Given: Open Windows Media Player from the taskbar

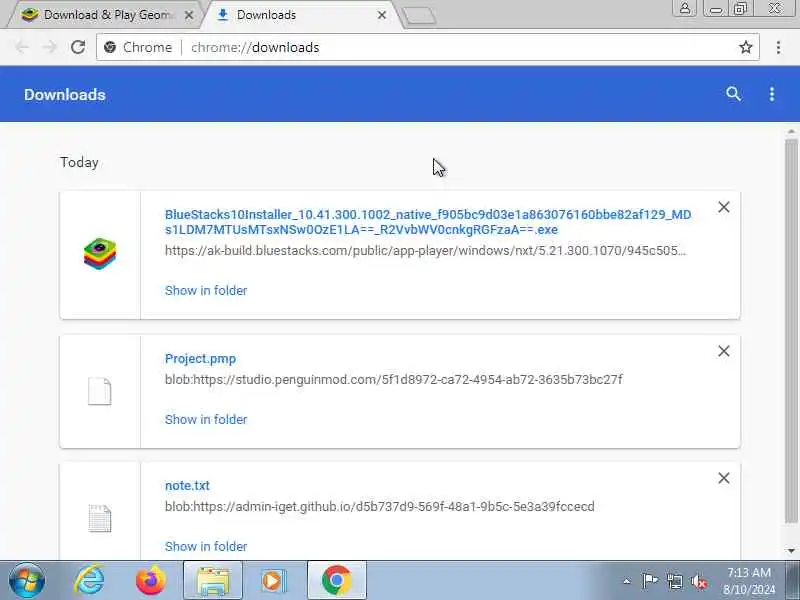Looking at the screenshot, I should (274, 581).
